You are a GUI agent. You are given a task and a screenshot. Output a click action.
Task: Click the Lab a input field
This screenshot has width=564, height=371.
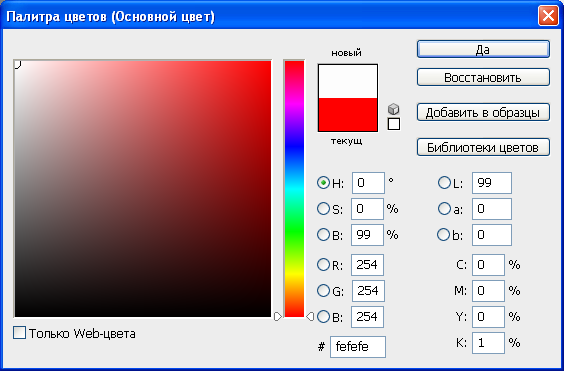492,209
